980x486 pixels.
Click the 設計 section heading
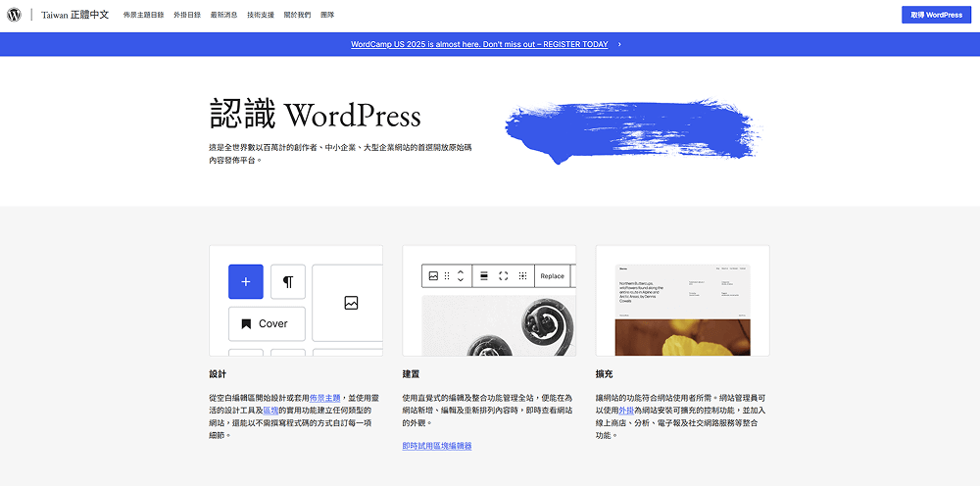click(218, 374)
